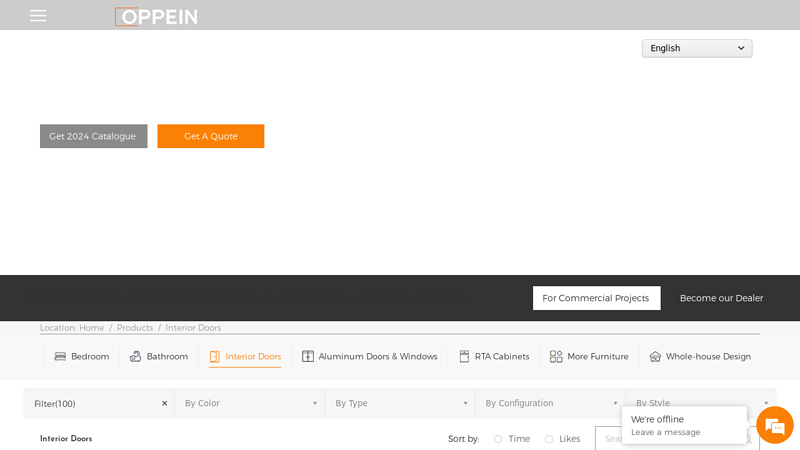Click the Interior Doors section heading

(66, 438)
